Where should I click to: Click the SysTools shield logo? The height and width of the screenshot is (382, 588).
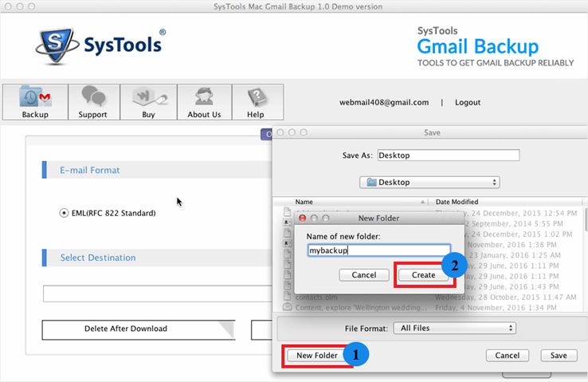[57, 45]
